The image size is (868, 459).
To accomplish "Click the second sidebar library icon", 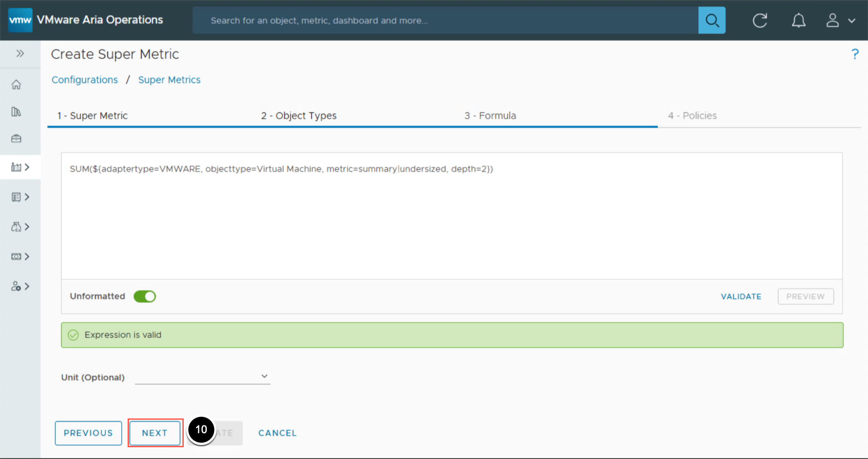I will pos(16,112).
